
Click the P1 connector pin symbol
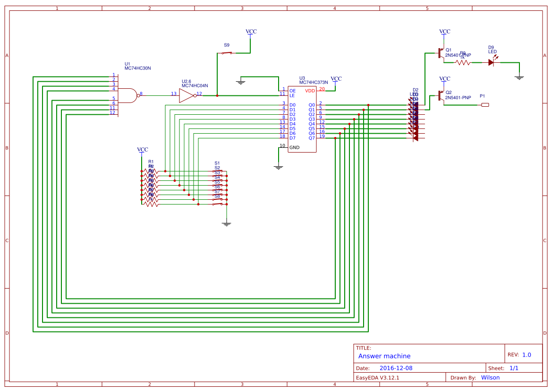[x=484, y=104]
